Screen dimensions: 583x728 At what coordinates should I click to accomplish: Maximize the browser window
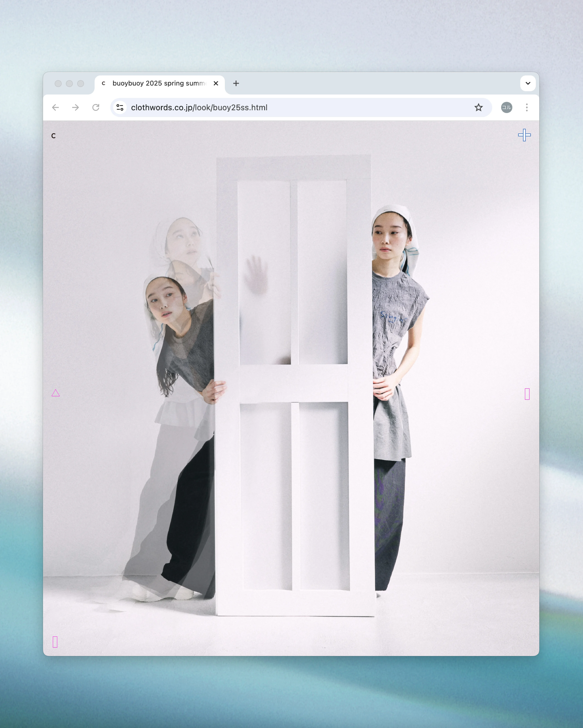coord(80,83)
